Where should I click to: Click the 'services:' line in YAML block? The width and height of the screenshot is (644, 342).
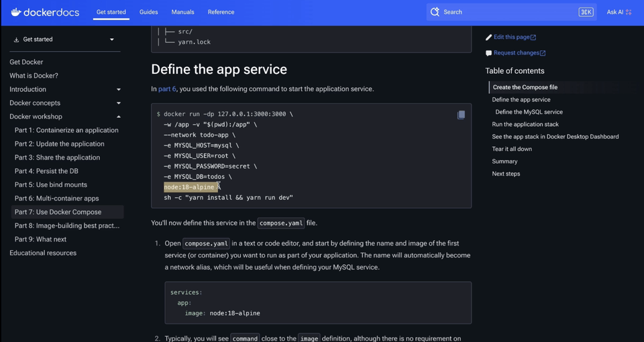pos(186,292)
